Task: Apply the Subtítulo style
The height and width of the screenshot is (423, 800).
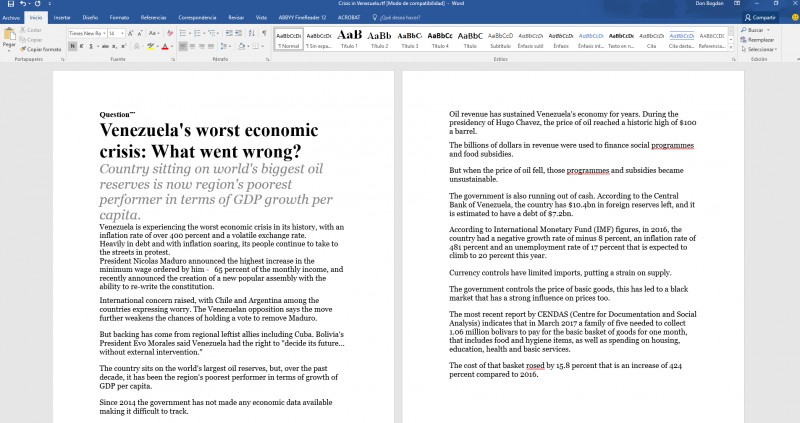Action: (x=500, y=39)
